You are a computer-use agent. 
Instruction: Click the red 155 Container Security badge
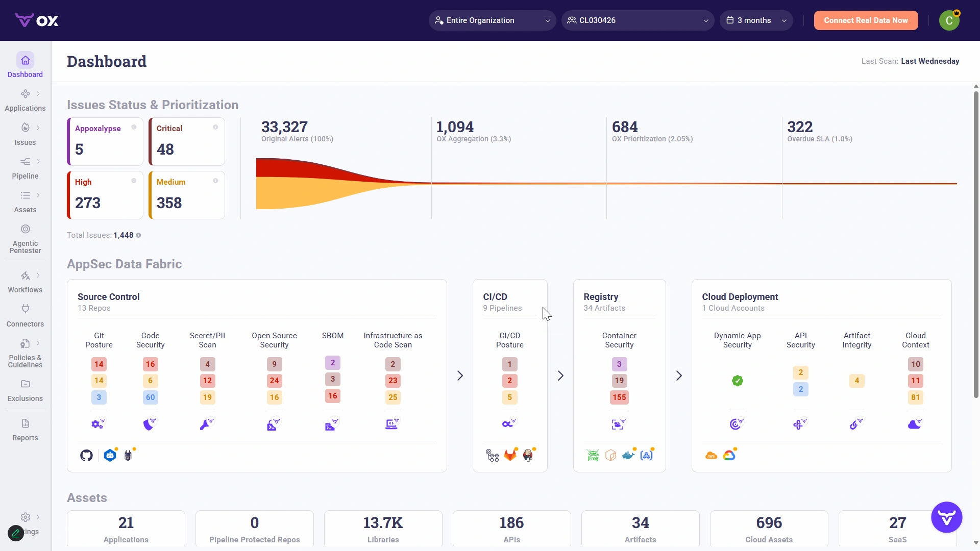(x=619, y=397)
